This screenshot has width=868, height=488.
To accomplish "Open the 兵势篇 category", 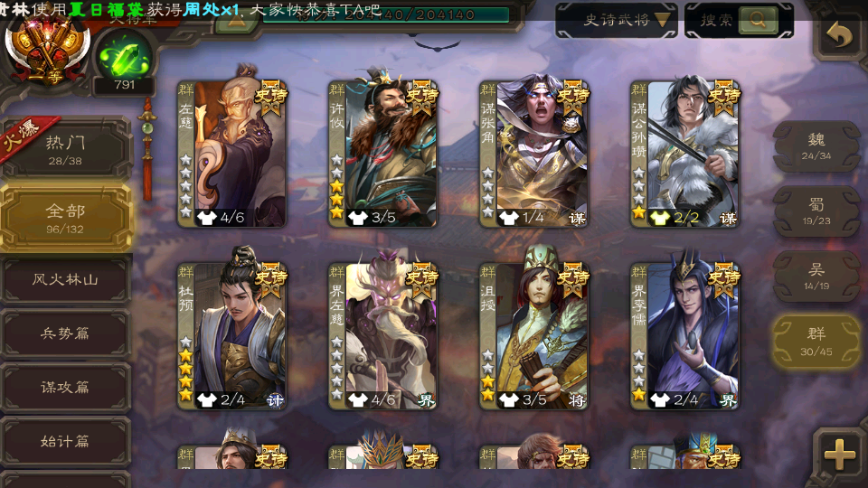I will (x=65, y=333).
